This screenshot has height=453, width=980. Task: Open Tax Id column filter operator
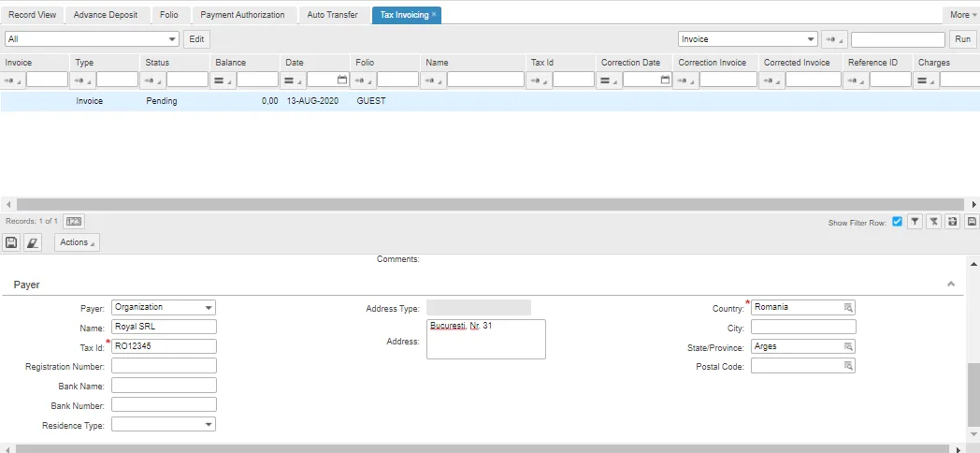click(538, 80)
